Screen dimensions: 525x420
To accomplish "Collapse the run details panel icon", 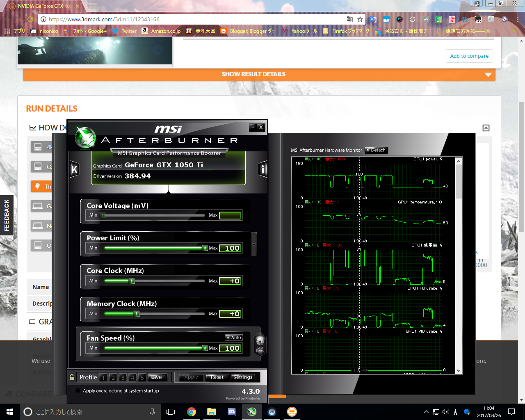I will [486, 128].
